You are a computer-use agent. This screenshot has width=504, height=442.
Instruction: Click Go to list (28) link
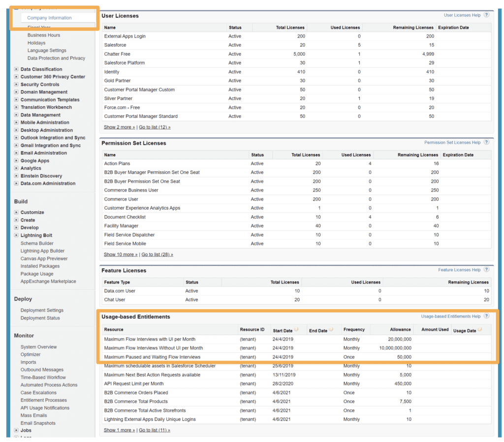coord(157,254)
